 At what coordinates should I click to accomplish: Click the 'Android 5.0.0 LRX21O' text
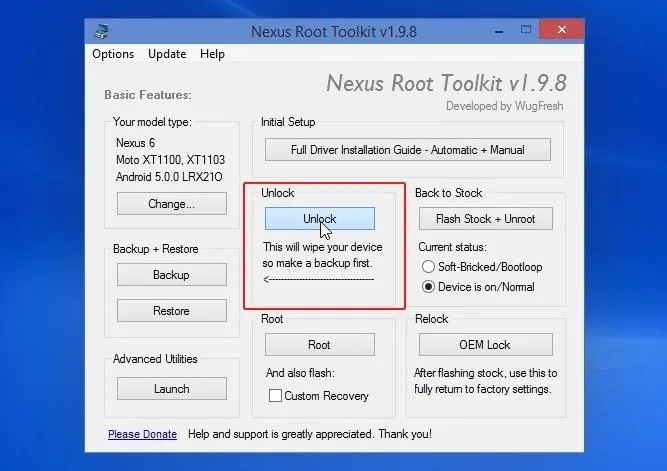(x=169, y=177)
